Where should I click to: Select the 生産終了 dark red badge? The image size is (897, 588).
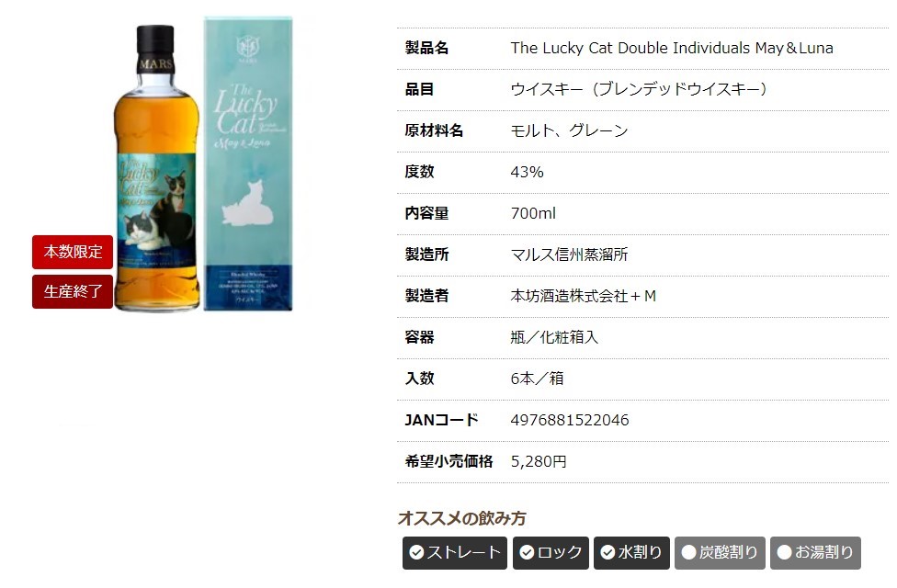[x=73, y=292]
